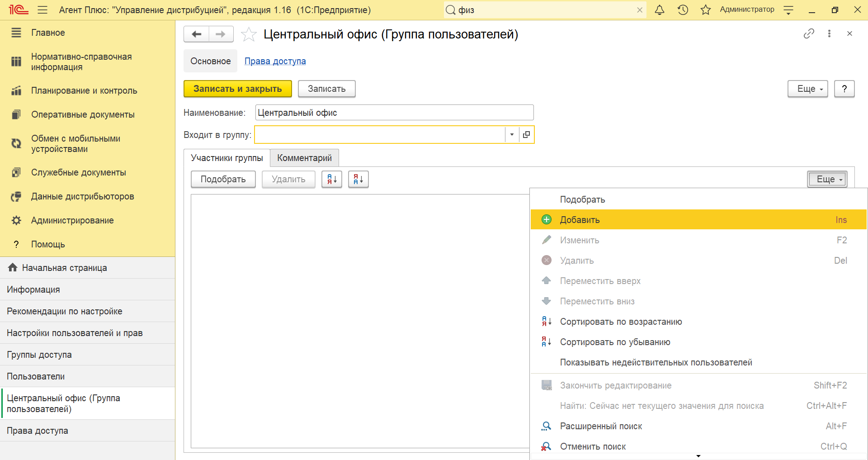Viewport: 868px width, 460px height.
Task: Open Данные дистрибьюторов section
Action: (x=87, y=196)
